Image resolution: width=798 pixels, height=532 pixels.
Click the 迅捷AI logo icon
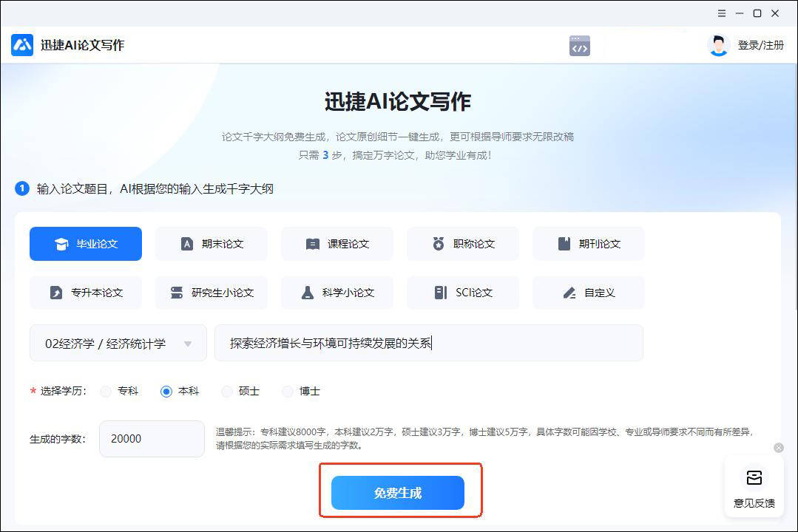(22, 45)
